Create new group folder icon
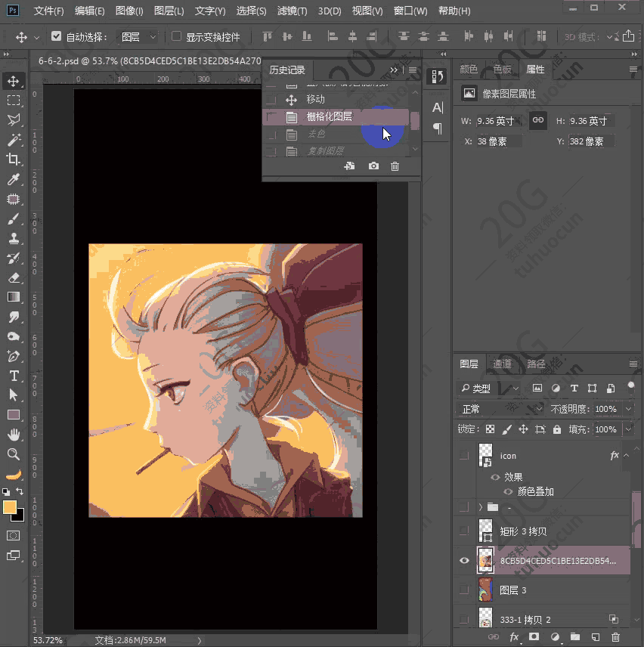Image resolution: width=644 pixels, height=647 pixels. point(575,637)
